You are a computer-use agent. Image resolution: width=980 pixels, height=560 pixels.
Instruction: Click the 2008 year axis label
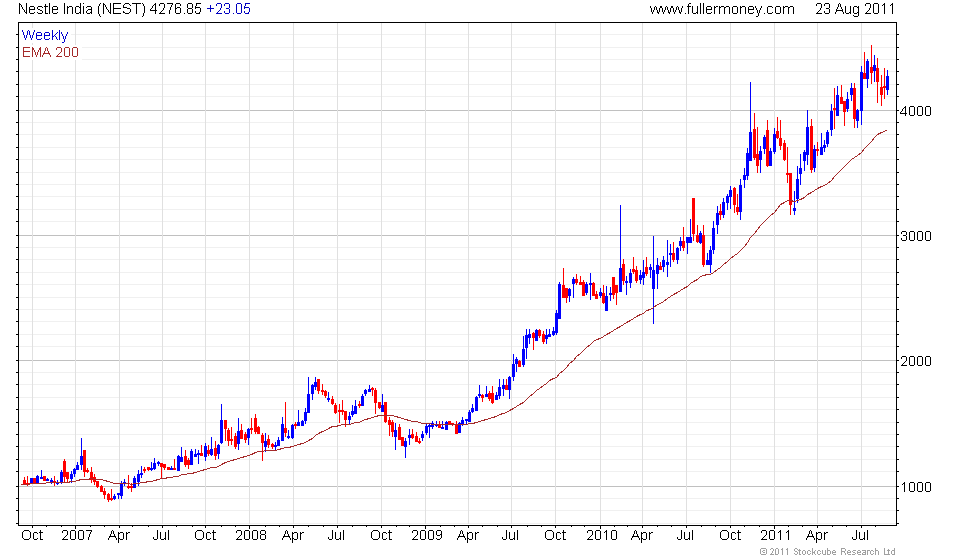(x=251, y=536)
